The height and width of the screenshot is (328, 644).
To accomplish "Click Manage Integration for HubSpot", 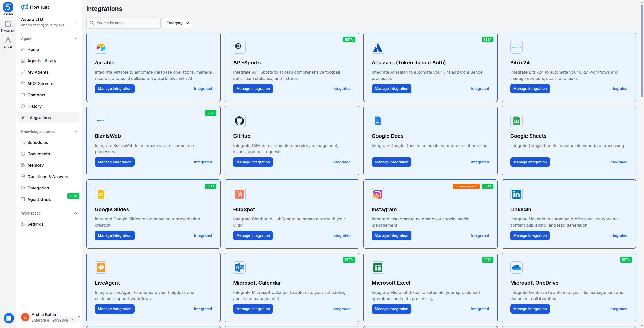I will point(253,235).
